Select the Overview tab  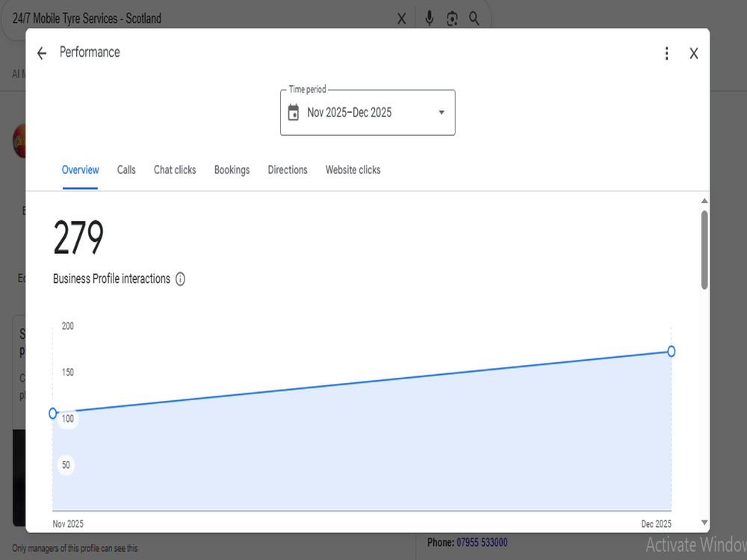pyautogui.click(x=80, y=170)
